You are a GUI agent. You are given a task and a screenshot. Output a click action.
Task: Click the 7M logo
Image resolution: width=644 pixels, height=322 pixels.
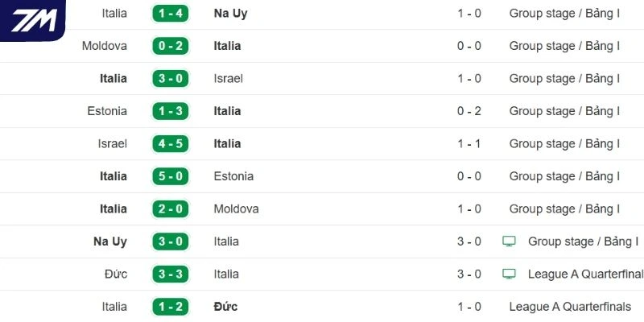coord(34,19)
